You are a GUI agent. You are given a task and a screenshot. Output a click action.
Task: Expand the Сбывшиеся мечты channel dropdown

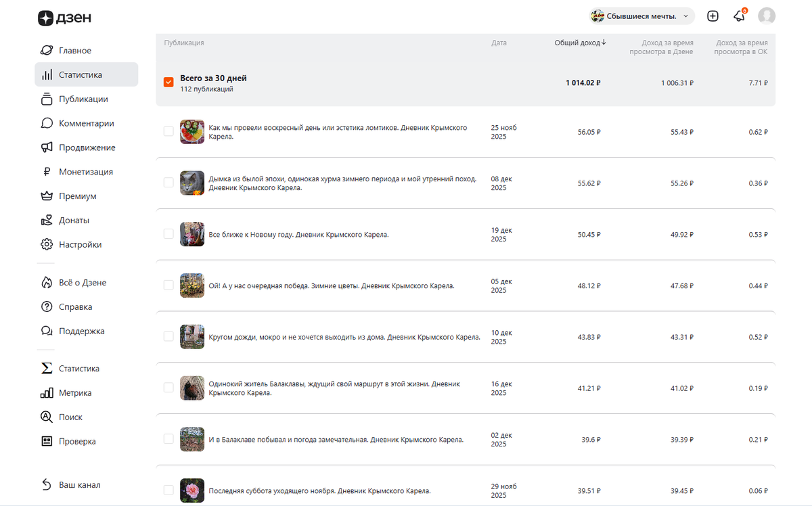tap(641, 16)
